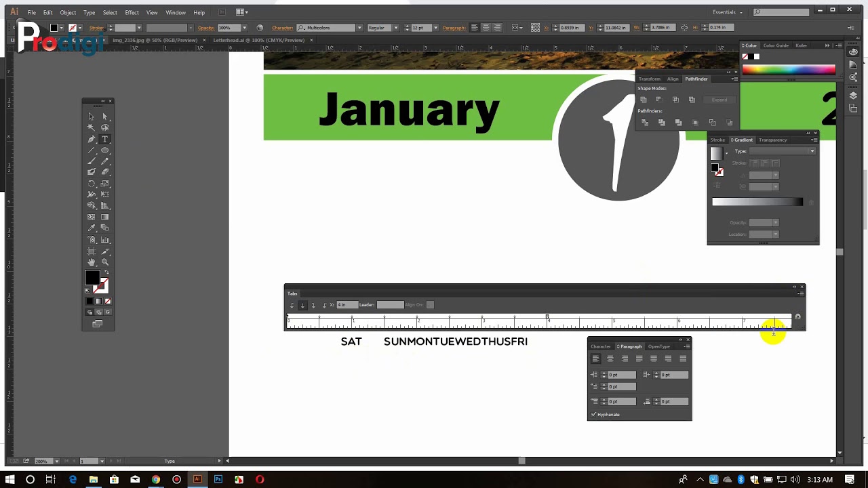Screen dimensions: 868x488
Task: Select the Type tool
Action: 105,139
